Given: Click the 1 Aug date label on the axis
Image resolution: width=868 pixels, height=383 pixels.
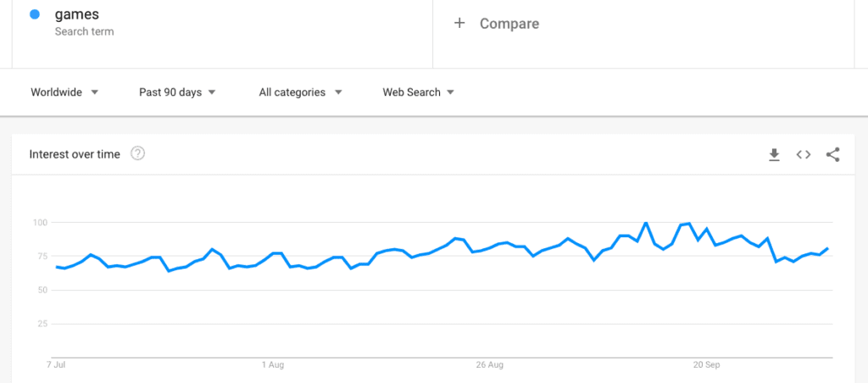Looking at the screenshot, I should pos(273,365).
